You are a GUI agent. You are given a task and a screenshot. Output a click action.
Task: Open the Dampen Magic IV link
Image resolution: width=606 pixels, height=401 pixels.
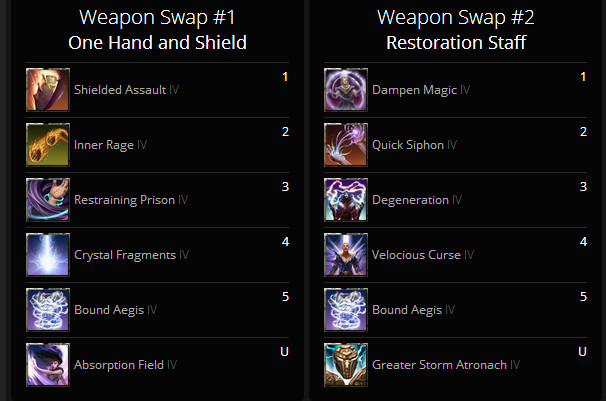[x=421, y=90]
